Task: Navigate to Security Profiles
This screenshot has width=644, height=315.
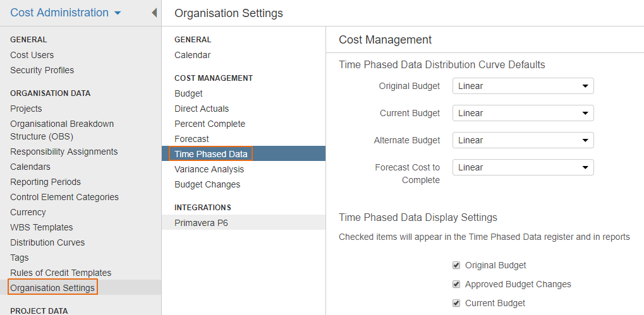Action: 42,70
